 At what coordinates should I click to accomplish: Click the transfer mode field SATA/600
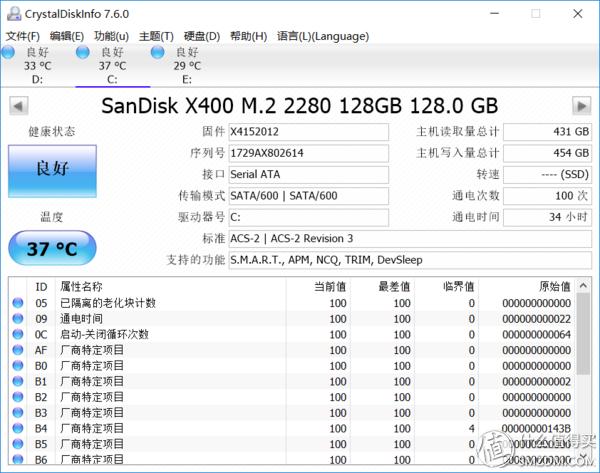(x=308, y=196)
